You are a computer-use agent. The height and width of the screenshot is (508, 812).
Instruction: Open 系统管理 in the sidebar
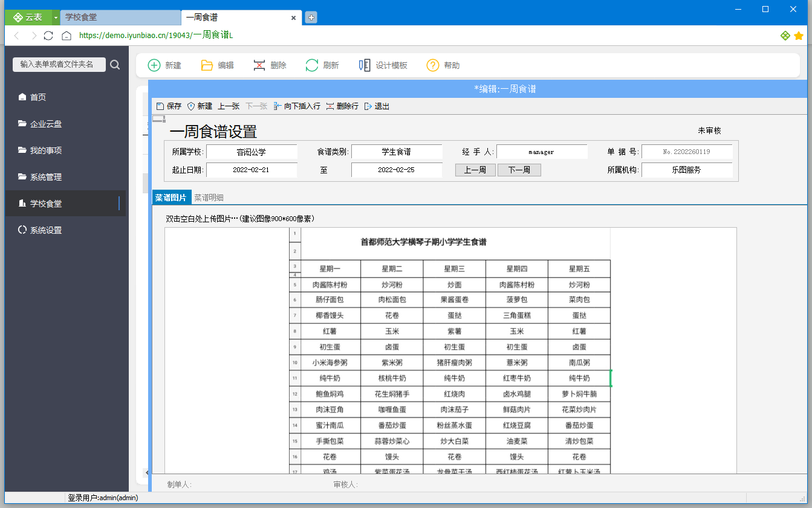pos(65,177)
